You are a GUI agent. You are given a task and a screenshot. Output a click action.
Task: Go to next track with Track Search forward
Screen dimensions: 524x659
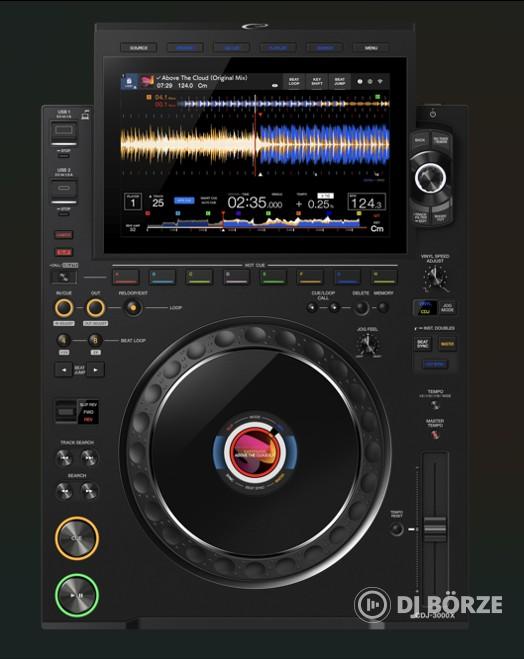89,458
